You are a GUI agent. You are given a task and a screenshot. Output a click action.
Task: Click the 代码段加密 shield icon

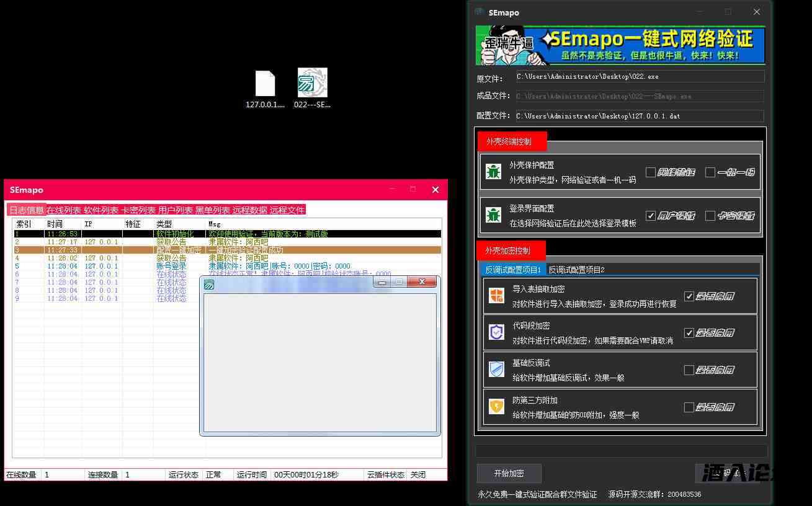[496, 332]
